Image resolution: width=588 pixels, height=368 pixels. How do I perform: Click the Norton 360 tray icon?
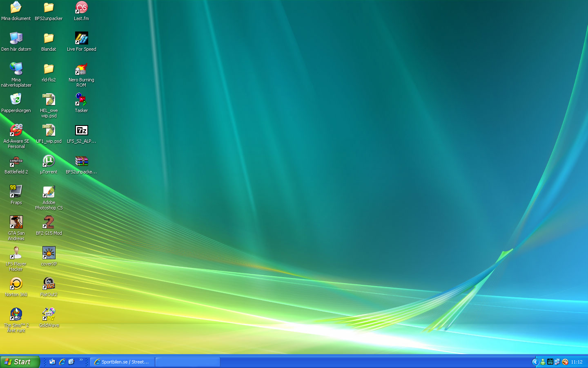pyautogui.click(x=565, y=362)
